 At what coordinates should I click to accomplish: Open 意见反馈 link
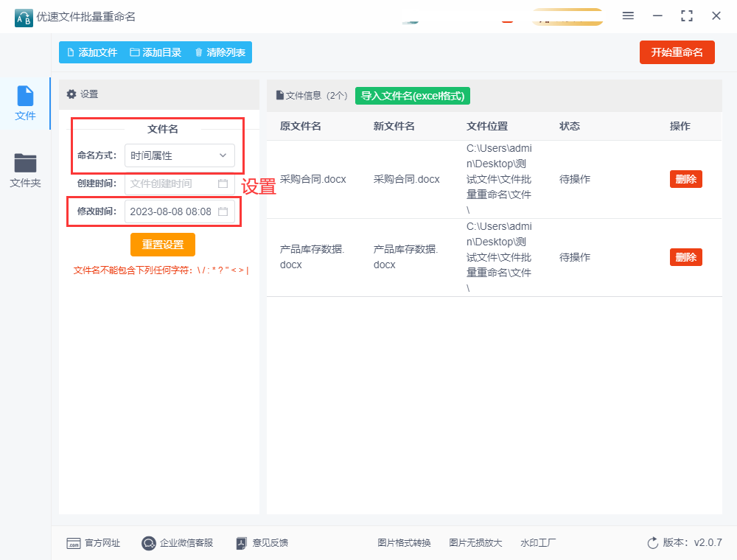pos(262,543)
